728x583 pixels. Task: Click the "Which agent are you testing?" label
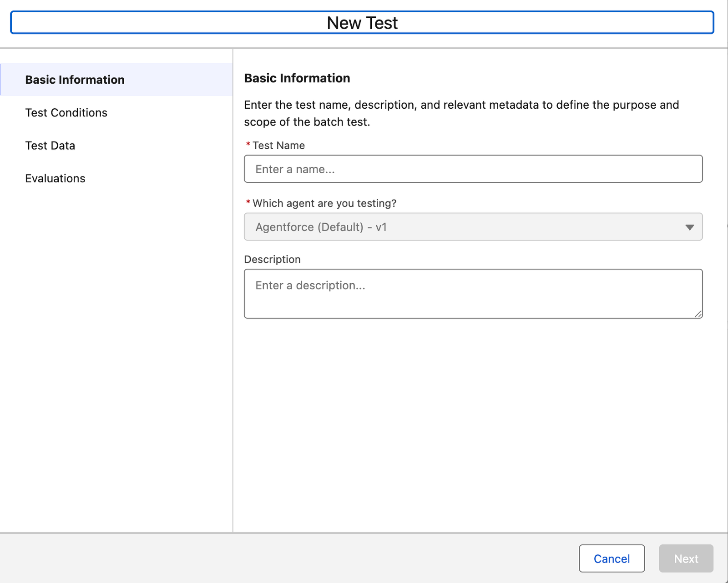(x=324, y=203)
